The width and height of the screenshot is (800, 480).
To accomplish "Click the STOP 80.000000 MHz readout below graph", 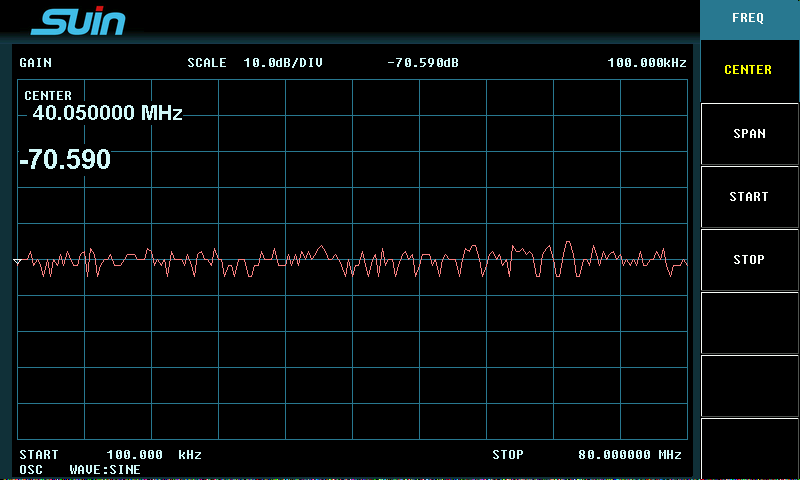I will point(587,455).
